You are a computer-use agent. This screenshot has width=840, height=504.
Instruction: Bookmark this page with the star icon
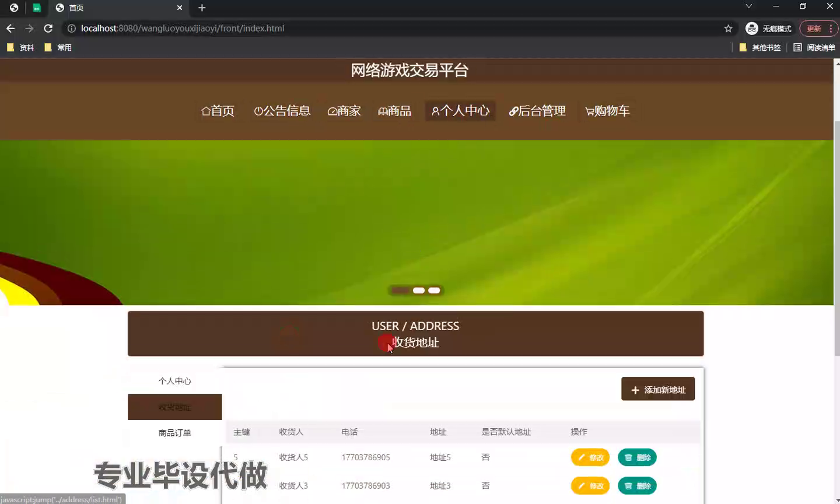click(x=728, y=28)
